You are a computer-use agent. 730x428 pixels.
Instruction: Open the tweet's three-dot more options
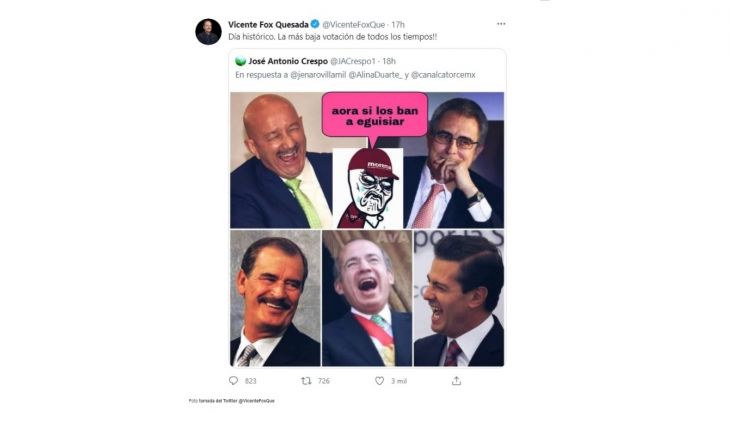tap(501, 23)
